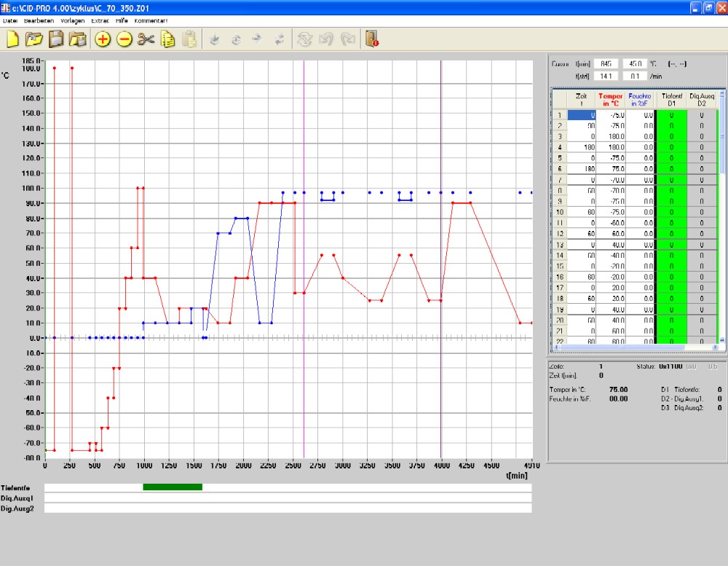Select table row number 20

560,321
